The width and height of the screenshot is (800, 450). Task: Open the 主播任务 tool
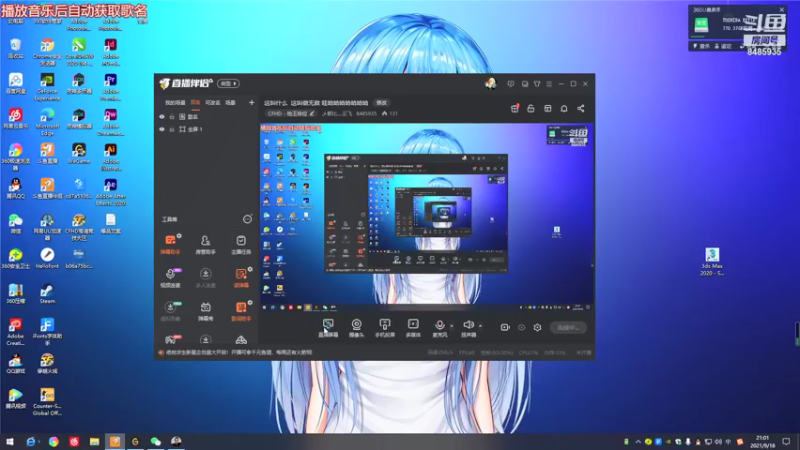241,244
